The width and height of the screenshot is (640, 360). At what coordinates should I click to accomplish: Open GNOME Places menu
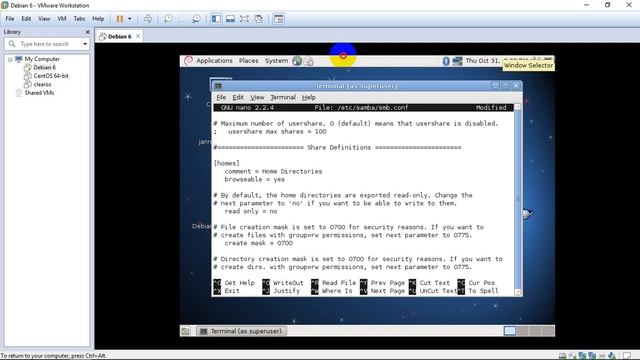tap(249, 61)
